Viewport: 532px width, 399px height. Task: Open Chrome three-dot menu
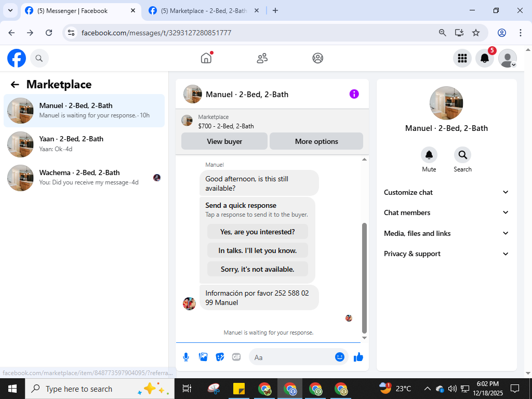[x=520, y=33]
